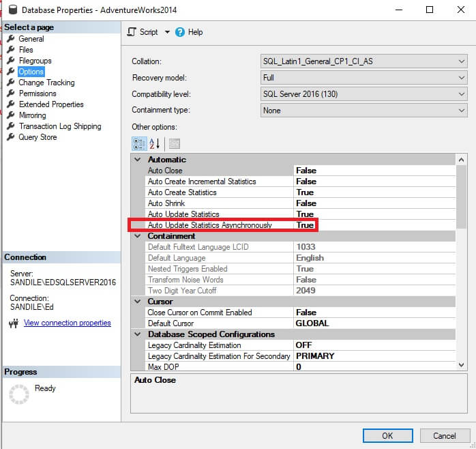Open the Collation combo box
Image resolution: width=476 pixels, height=449 pixels.
363,61
